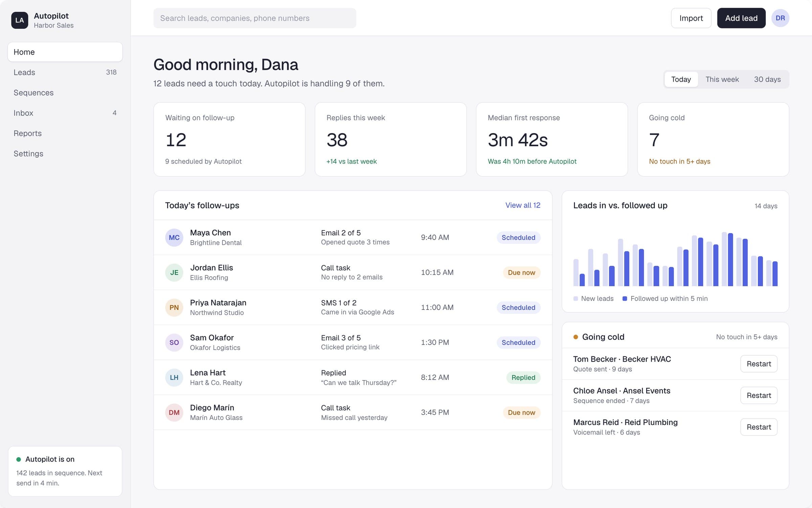The width and height of the screenshot is (812, 508).
Task: Open the Inbox with 4 items
Action: click(x=65, y=113)
